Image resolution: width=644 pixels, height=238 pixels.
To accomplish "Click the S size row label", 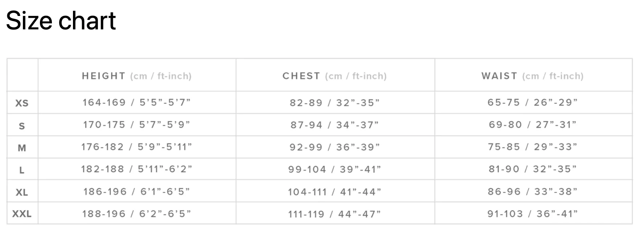I will 22,126.
